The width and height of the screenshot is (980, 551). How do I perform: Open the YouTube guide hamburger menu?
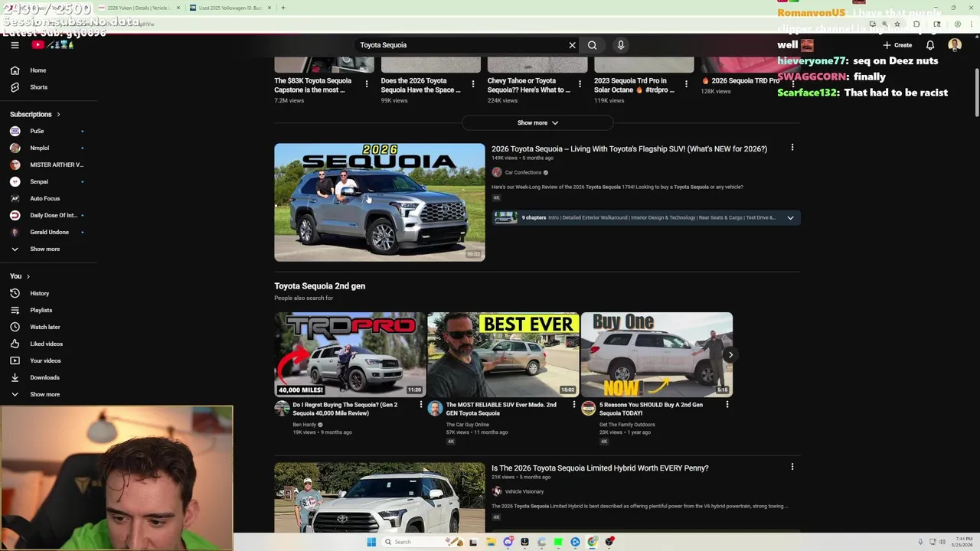15,45
